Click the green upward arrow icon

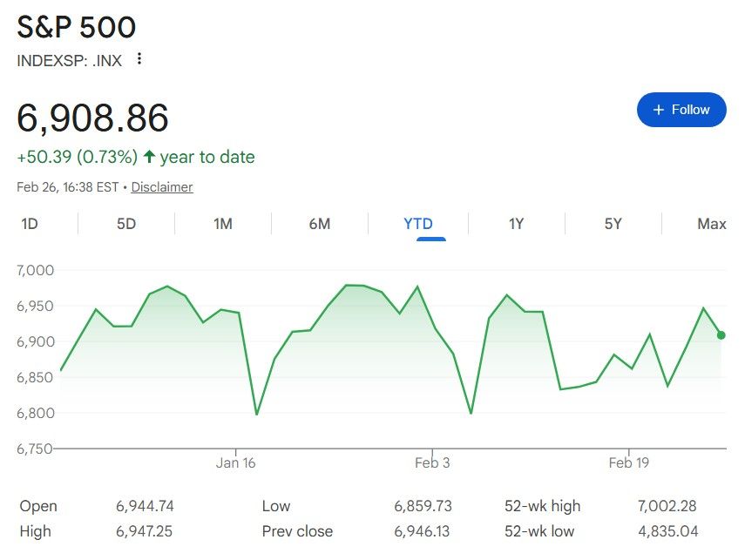click(x=149, y=157)
